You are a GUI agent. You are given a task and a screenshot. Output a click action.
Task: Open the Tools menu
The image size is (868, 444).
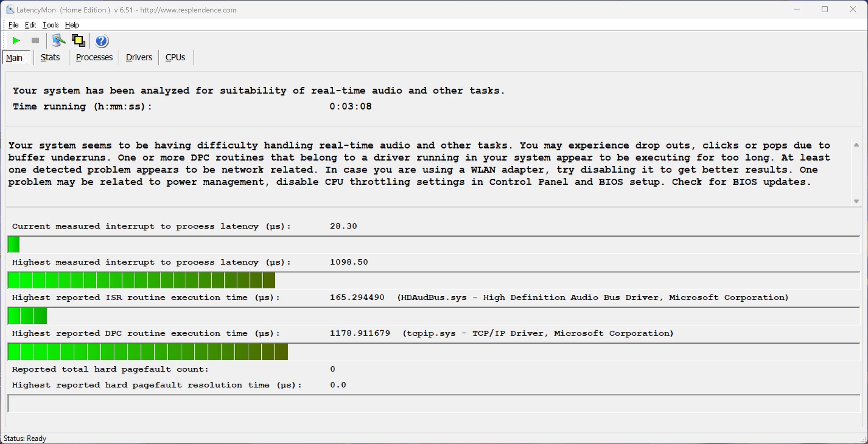tap(50, 25)
